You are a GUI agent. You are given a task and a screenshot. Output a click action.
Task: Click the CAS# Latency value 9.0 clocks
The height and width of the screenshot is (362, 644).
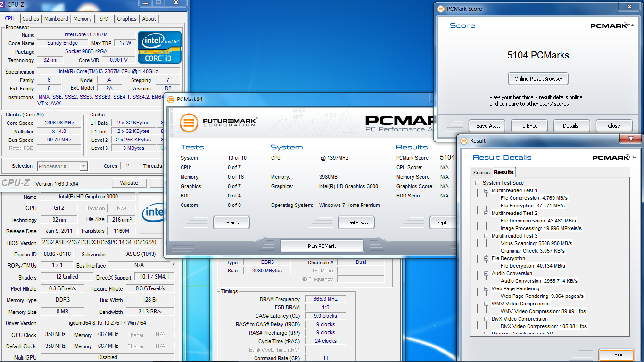325,316
